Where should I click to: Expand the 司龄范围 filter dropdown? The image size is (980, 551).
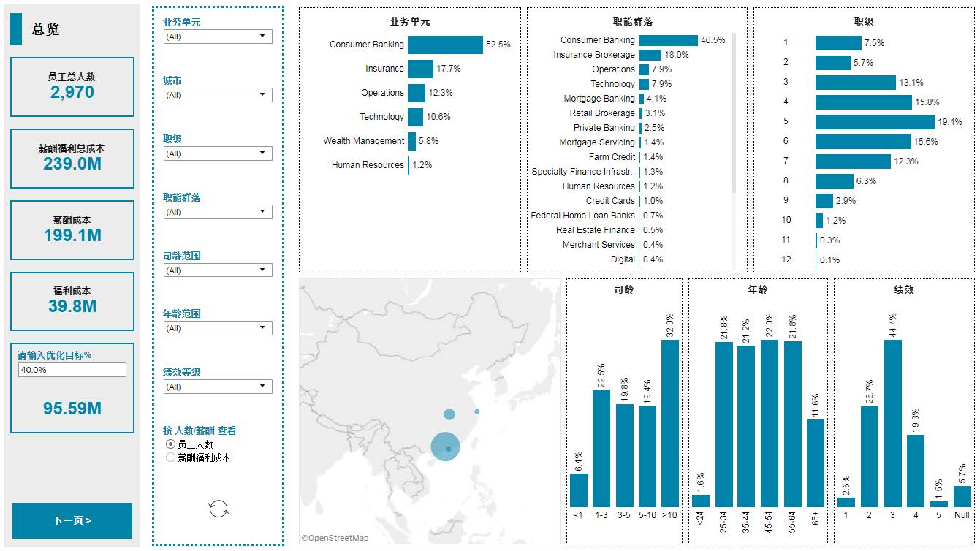pos(218,270)
